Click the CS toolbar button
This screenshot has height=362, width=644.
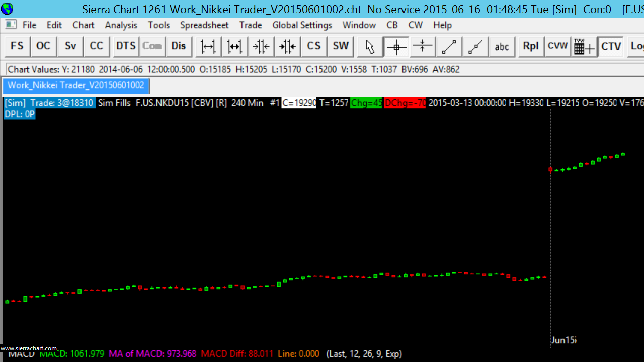[314, 46]
